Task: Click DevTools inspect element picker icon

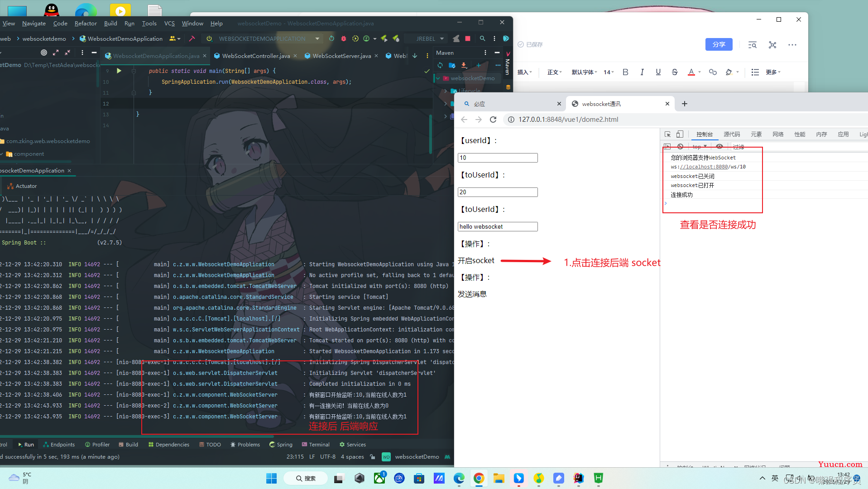Action: point(667,134)
